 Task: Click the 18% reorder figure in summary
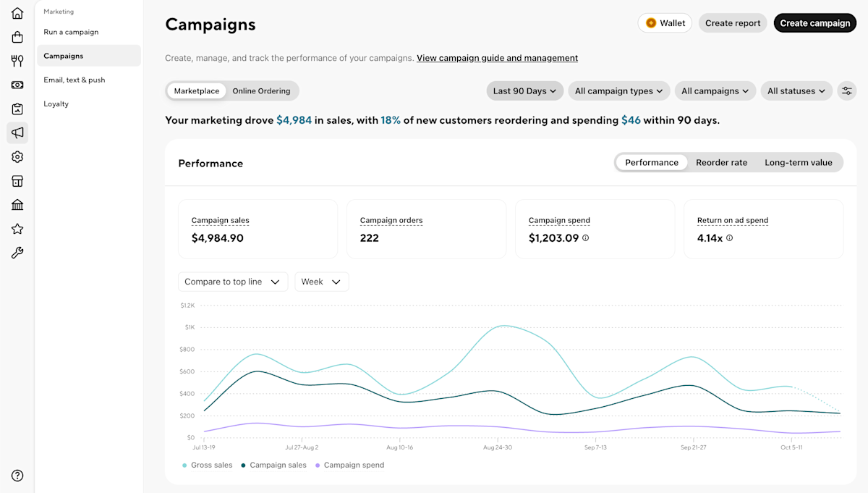(x=391, y=120)
